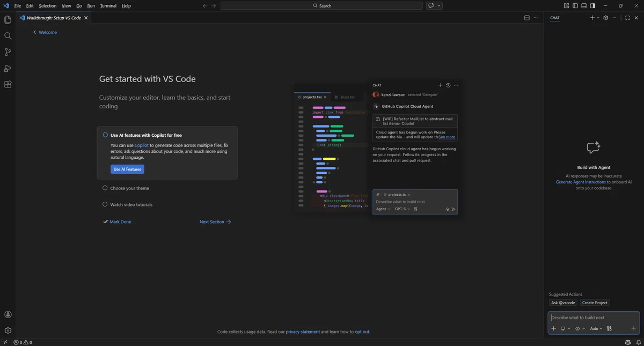The height and width of the screenshot is (346, 644).
Task: Add context with plus in chat input
Action: click(554, 328)
